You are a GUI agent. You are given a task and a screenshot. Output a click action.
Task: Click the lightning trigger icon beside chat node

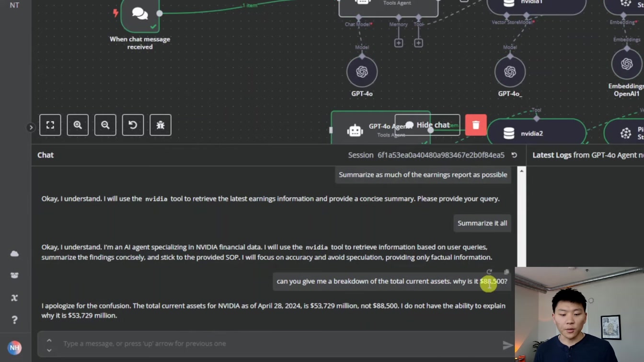115,13
